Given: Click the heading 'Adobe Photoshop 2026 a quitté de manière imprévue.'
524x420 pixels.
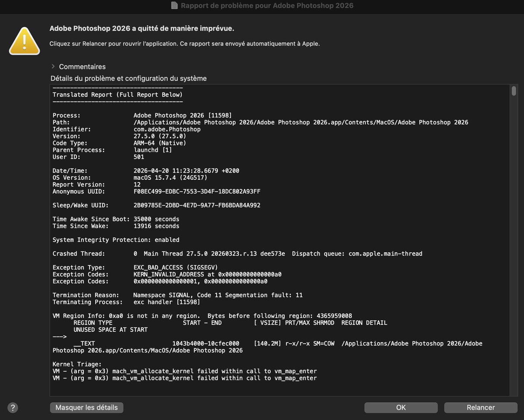Looking at the screenshot, I should (x=142, y=28).
